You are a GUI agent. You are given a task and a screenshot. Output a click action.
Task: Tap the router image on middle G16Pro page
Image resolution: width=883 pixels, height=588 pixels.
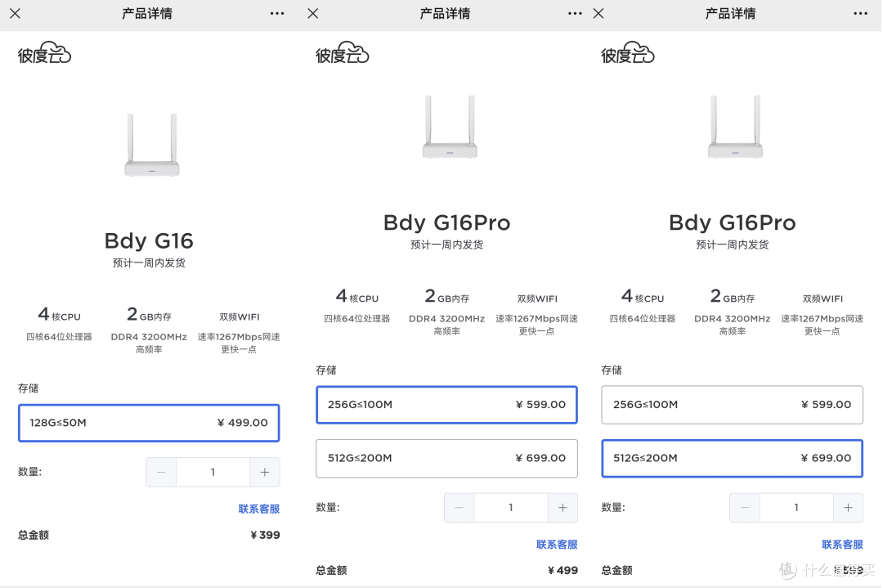[450, 127]
